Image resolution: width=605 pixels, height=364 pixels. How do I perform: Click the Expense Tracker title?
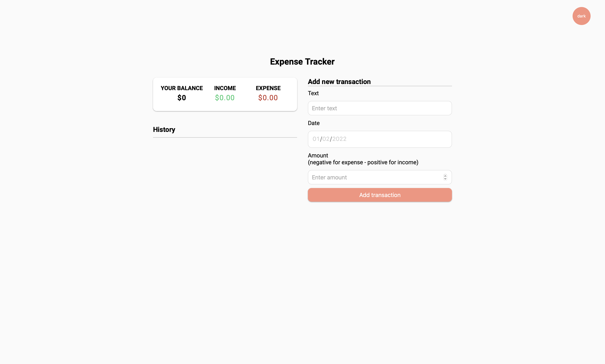pyautogui.click(x=302, y=62)
